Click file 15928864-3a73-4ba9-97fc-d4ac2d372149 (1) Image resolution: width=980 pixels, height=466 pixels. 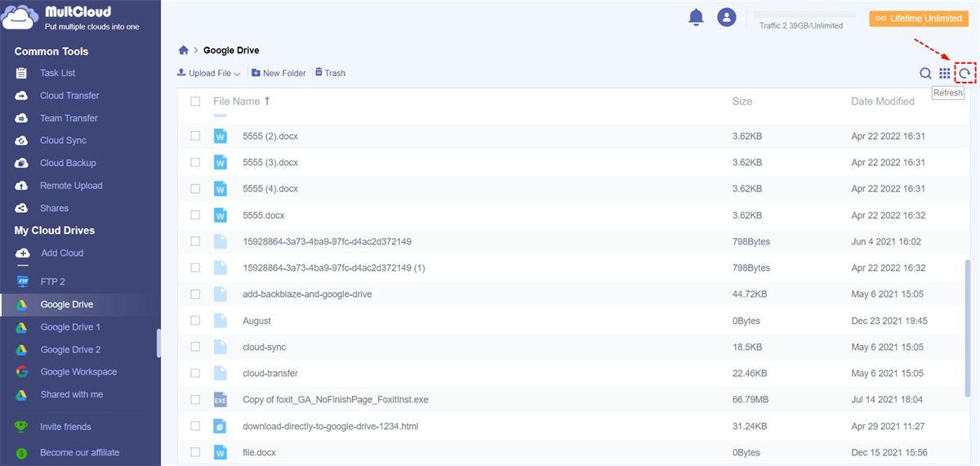tap(334, 267)
